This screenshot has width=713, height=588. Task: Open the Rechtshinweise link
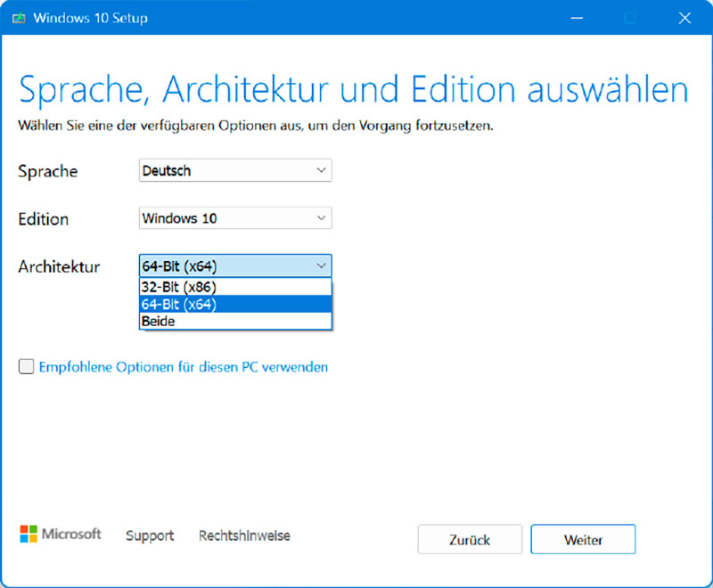[244, 535]
